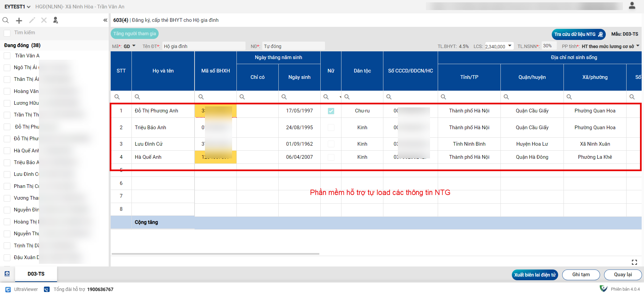Check the box beside Trần Văn A
Screen dimensions: 644x295
point(7,56)
